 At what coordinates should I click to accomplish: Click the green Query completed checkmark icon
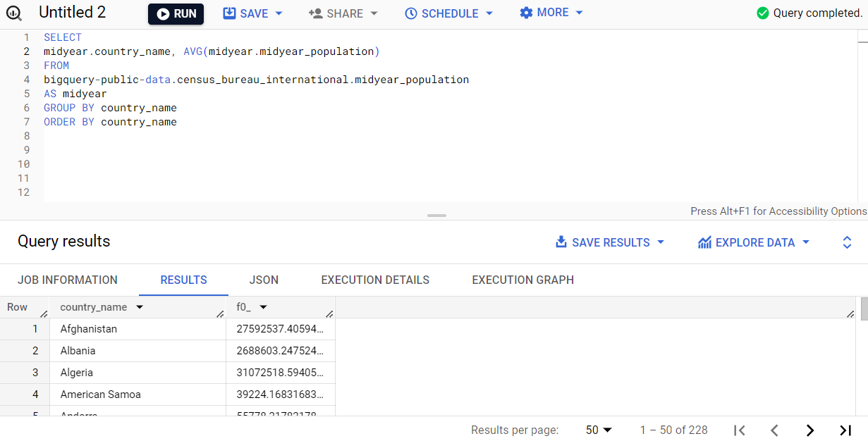pyautogui.click(x=762, y=13)
